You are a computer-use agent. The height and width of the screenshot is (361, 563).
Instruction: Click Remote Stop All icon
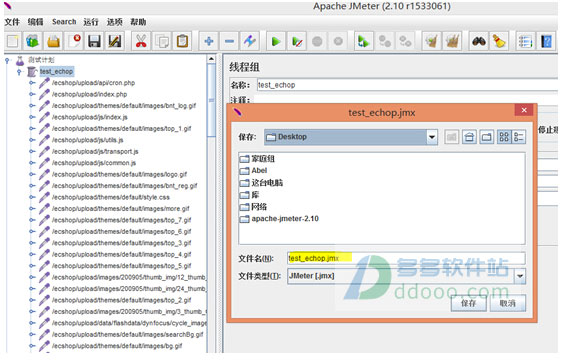coord(385,42)
